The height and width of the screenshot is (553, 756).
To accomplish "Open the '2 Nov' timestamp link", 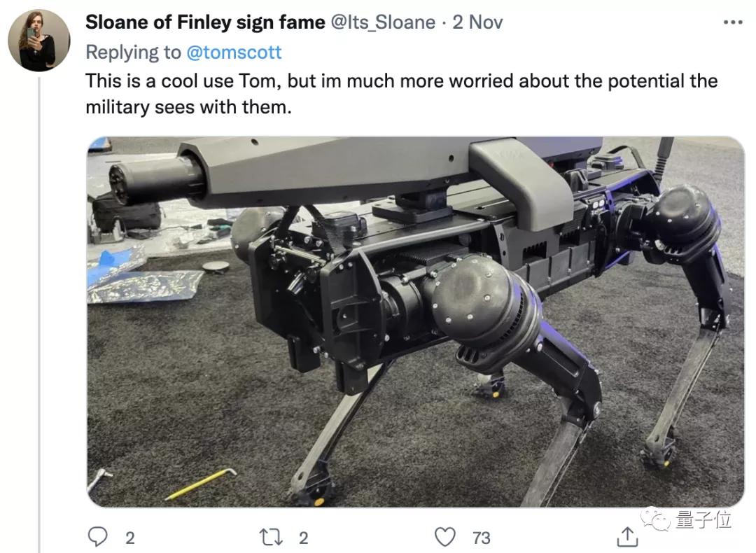I will [x=477, y=22].
